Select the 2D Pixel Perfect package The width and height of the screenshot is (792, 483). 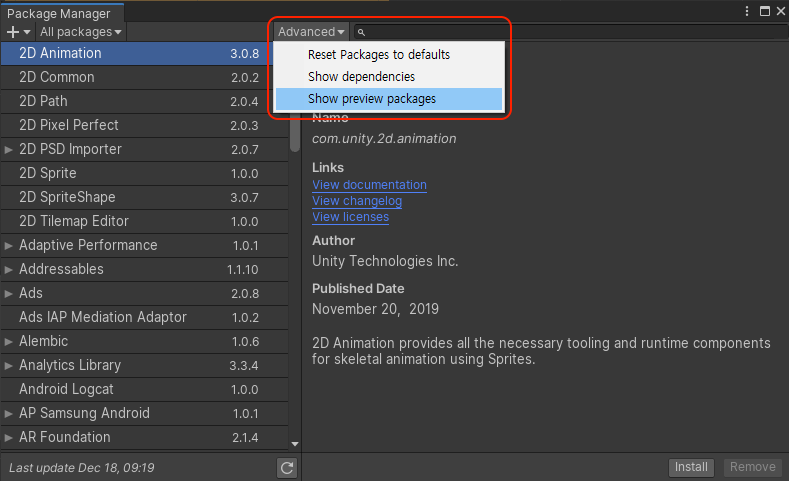coord(144,125)
